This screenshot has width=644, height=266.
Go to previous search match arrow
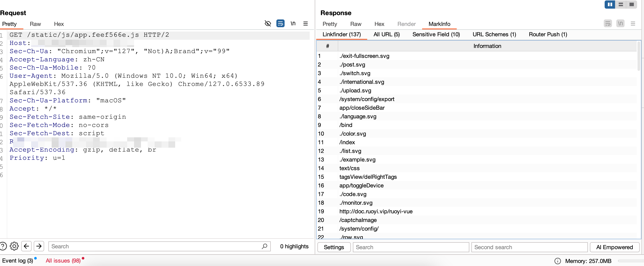27,246
